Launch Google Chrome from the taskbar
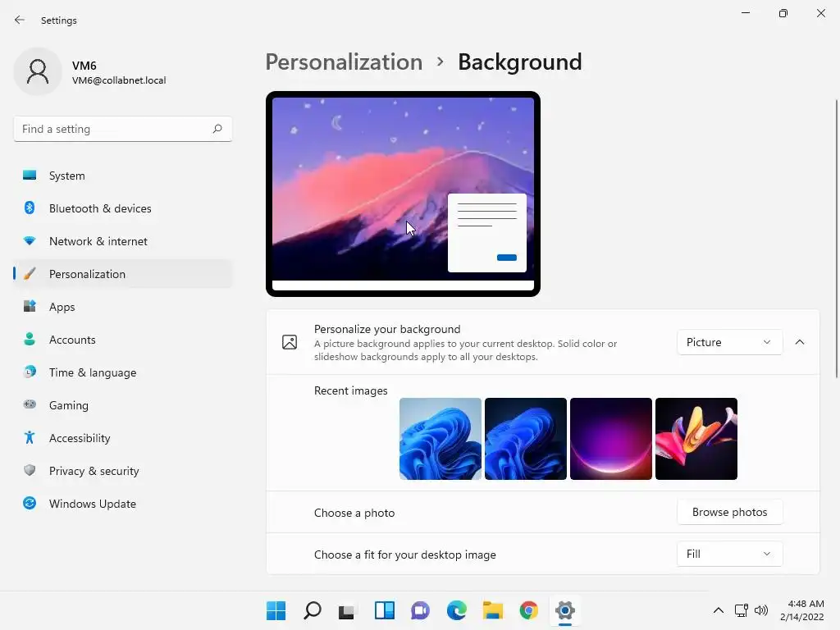The image size is (840, 630). coord(529,610)
